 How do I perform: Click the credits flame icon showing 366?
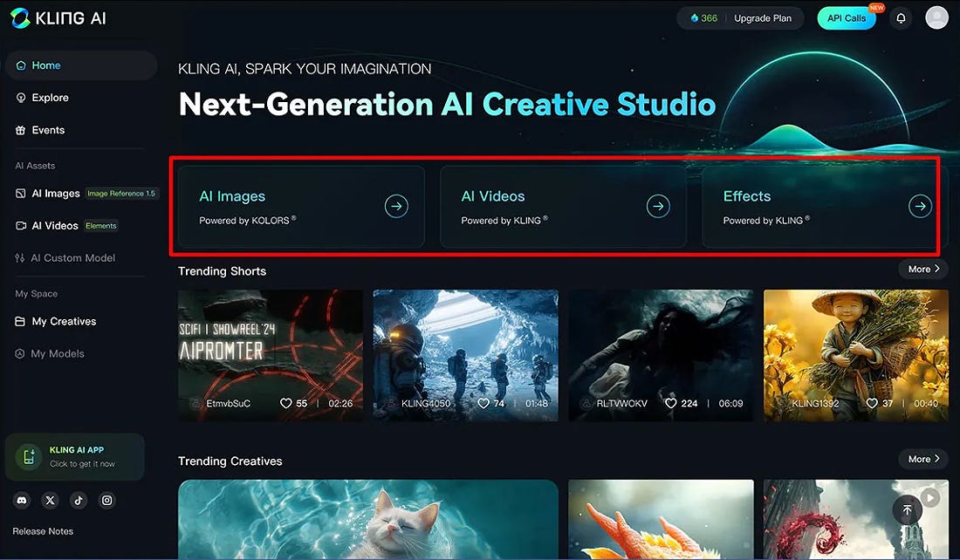tap(695, 18)
